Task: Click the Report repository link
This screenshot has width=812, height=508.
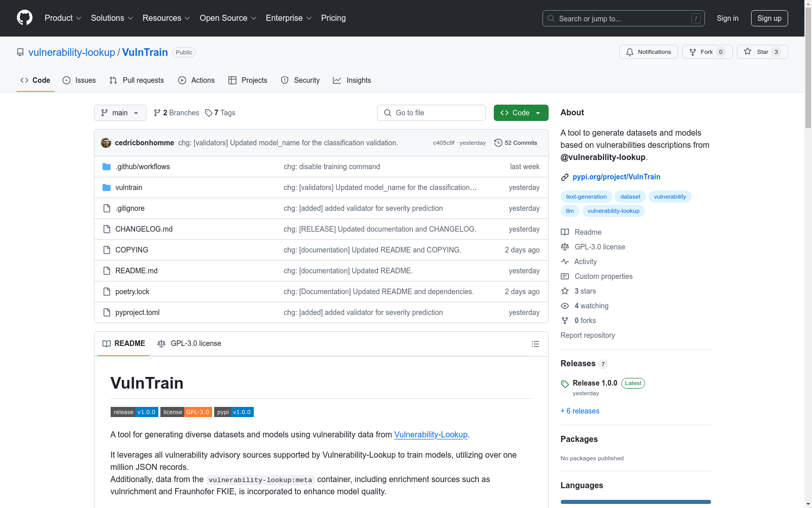Action: [588, 335]
